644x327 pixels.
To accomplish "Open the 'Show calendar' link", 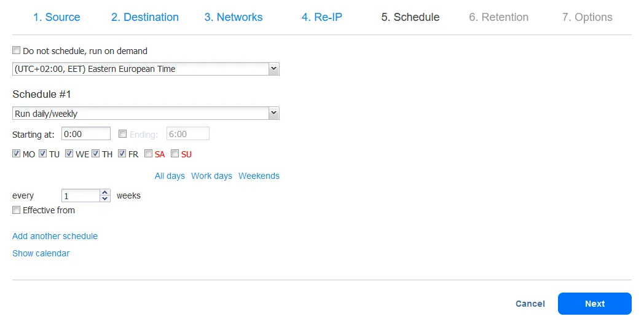I will (41, 253).
